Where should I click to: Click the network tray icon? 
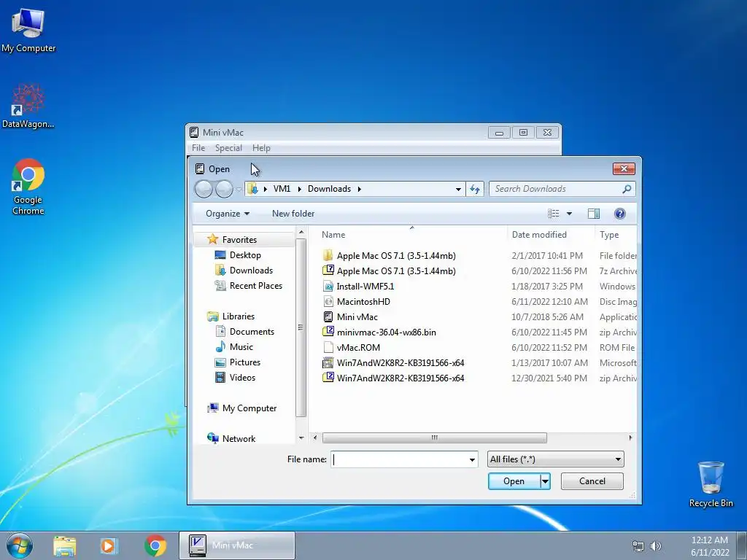638,546
